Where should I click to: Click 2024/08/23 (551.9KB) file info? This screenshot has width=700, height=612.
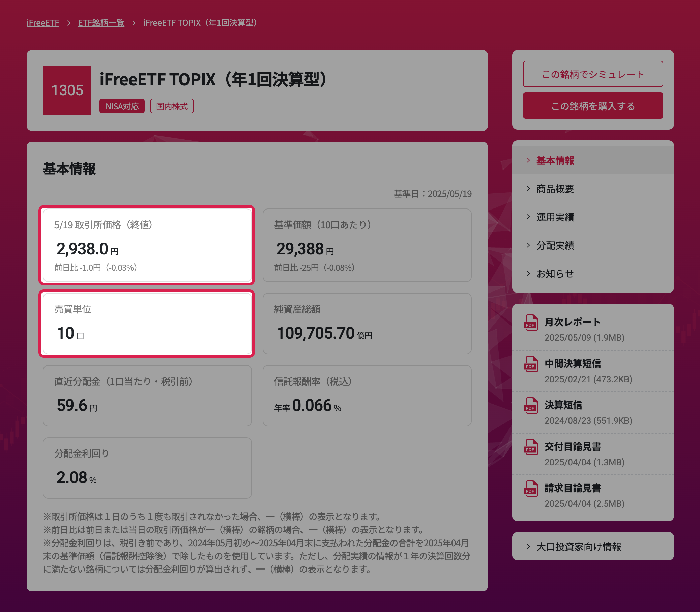click(x=588, y=421)
